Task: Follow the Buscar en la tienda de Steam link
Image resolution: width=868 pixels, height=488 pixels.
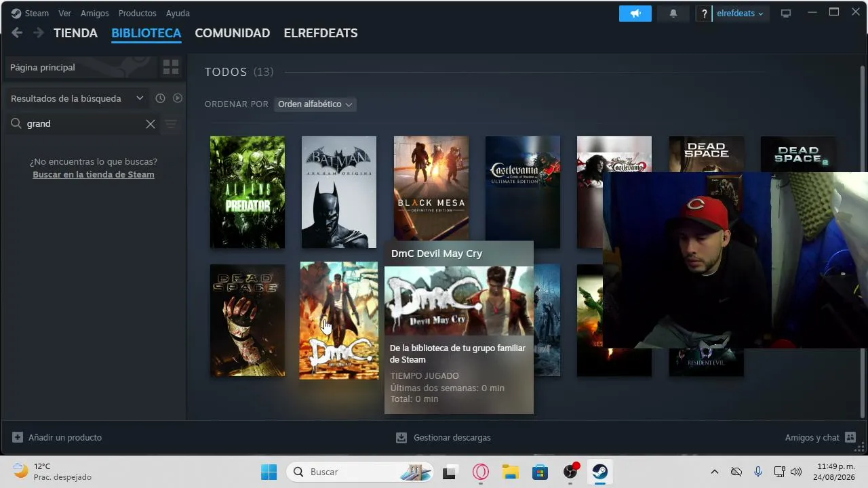Action: pyautogui.click(x=94, y=174)
